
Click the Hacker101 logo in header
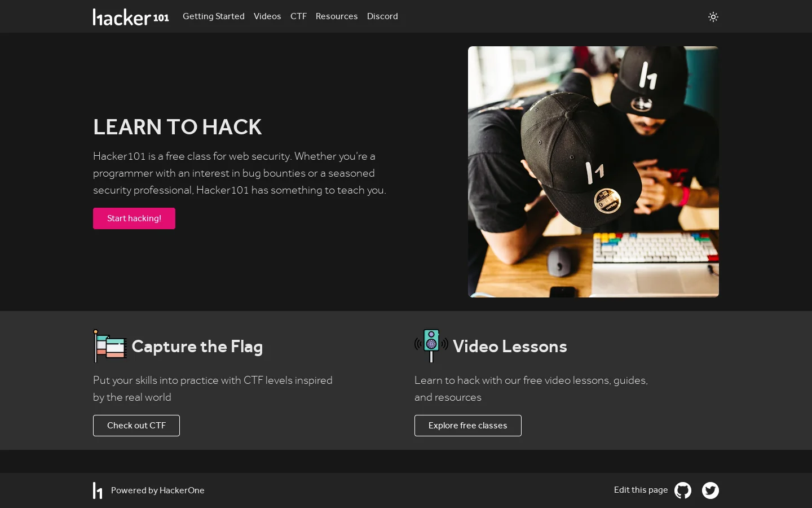coord(131,17)
